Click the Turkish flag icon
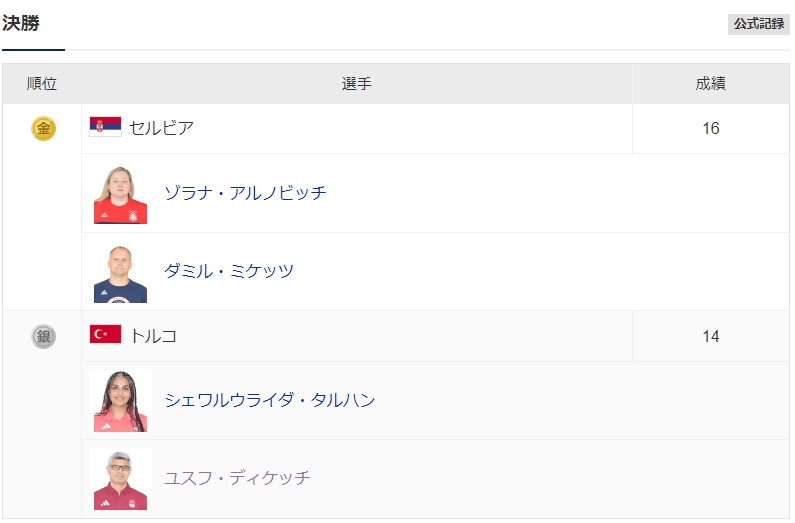Image resolution: width=795 pixels, height=523 pixels. coord(105,335)
